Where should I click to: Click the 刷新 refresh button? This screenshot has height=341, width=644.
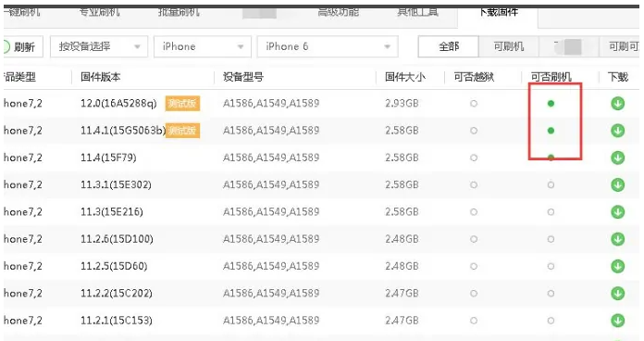click(22, 47)
